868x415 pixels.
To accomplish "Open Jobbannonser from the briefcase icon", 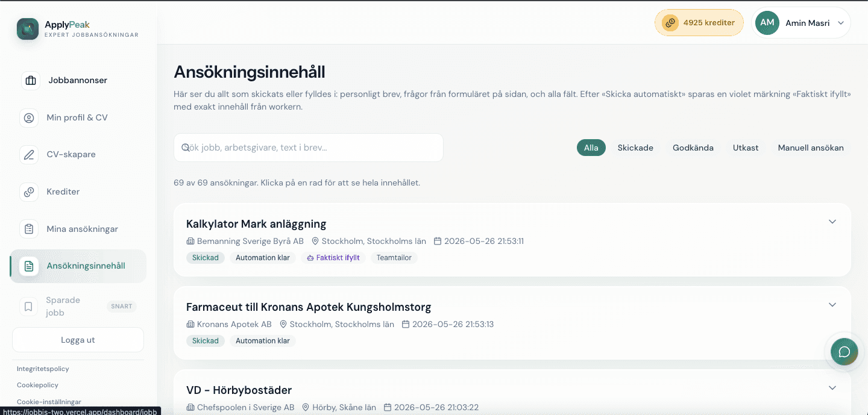I will (31, 81).
